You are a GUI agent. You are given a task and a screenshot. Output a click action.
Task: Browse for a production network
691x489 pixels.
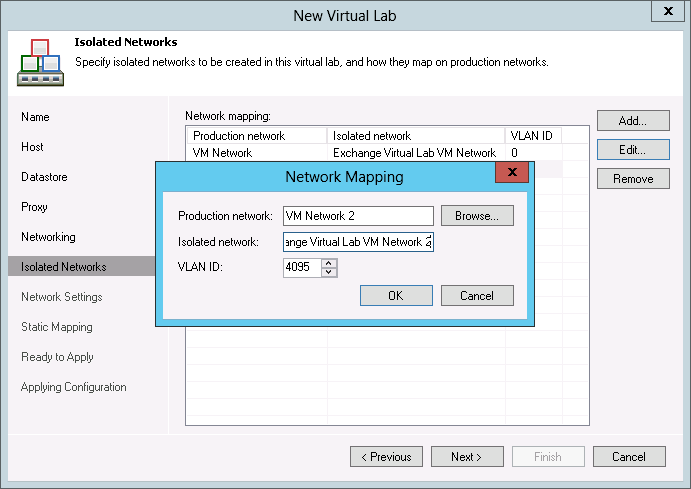pos(477,216)
